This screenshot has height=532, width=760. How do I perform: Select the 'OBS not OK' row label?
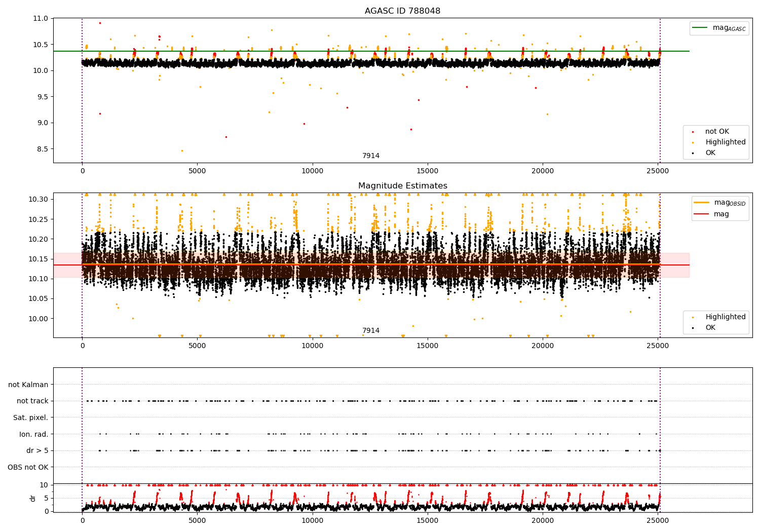(28, 467)
